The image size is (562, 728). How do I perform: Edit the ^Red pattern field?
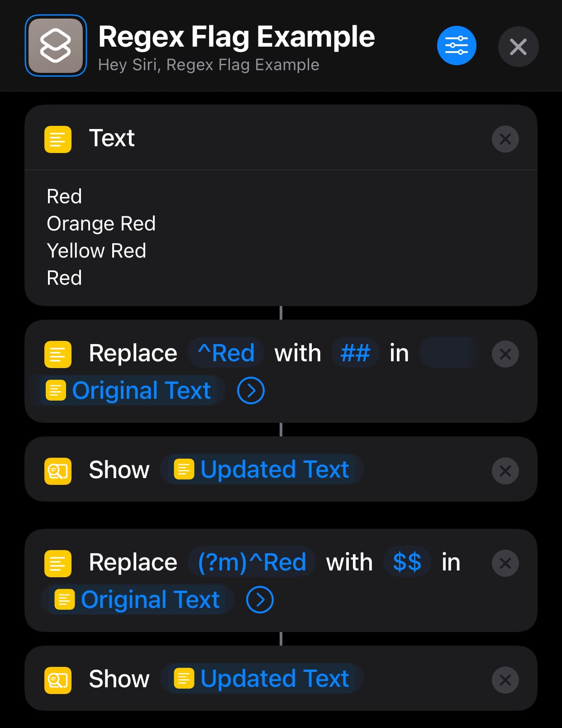pos(225,353)
